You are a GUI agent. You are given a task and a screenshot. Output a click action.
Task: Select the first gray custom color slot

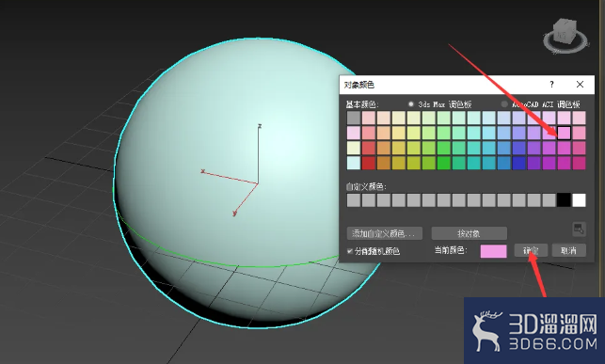354,200
